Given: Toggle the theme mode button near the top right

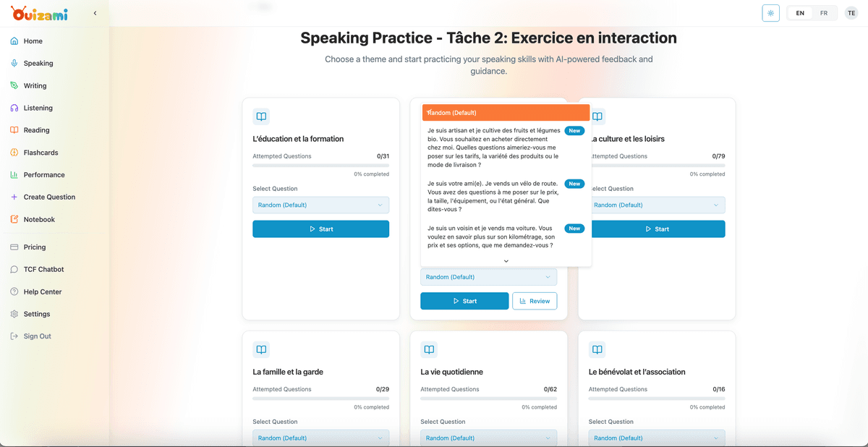Looking at the screenshot, I should 770,12.
